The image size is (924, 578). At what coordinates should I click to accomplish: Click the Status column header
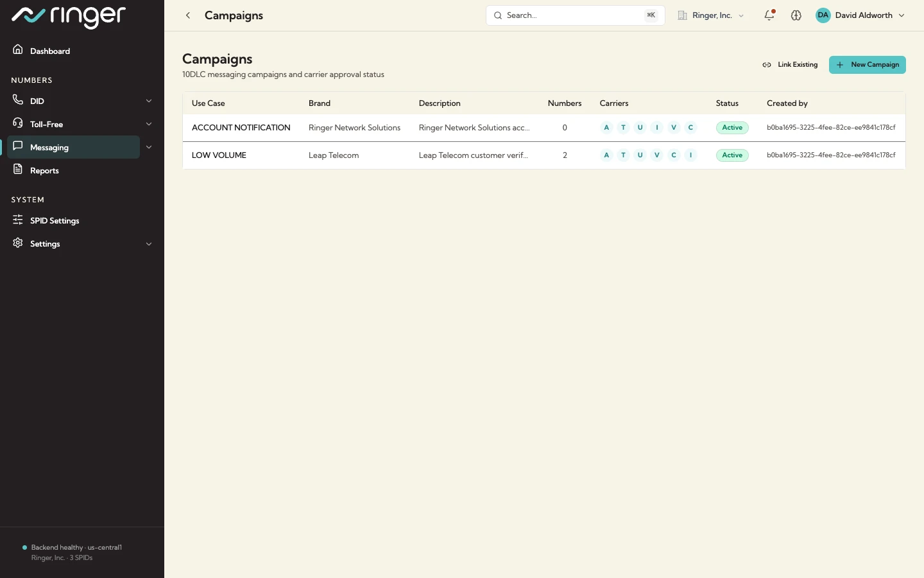(x=727, y=103)
